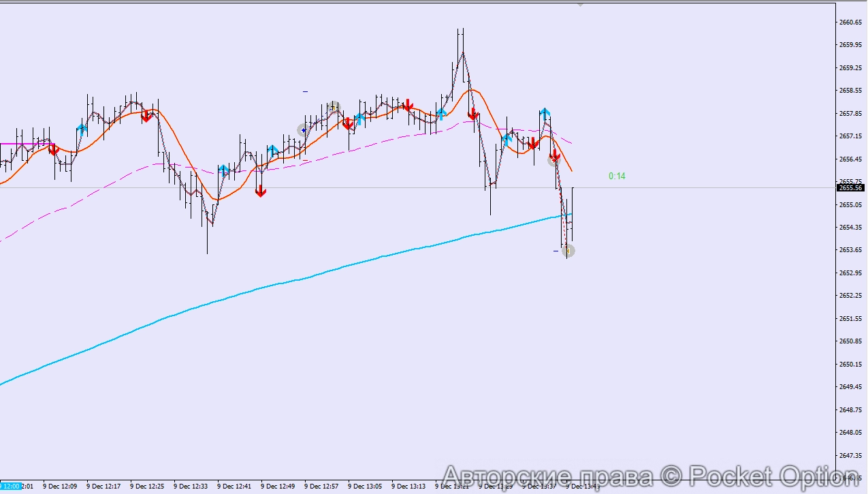Click the 2660.65 price scale label
This screenshot has width=868, height=494.
point(851,22)
